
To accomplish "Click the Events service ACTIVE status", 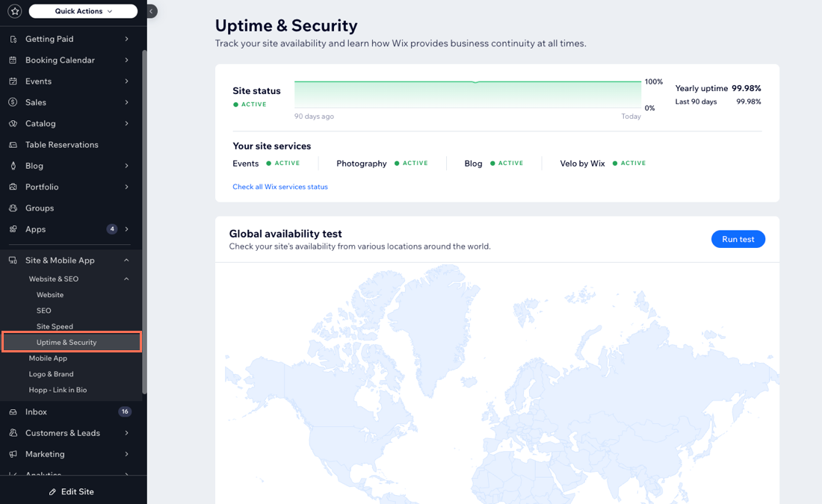I will click(x=283, y=163).
